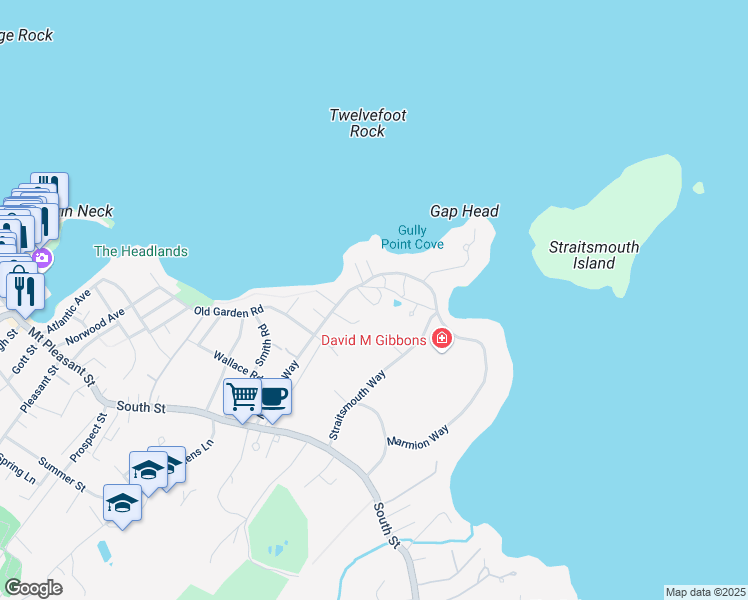Select the Straitsmouth Island label
This screenshot has height=600, width=748.
(594, 255)
